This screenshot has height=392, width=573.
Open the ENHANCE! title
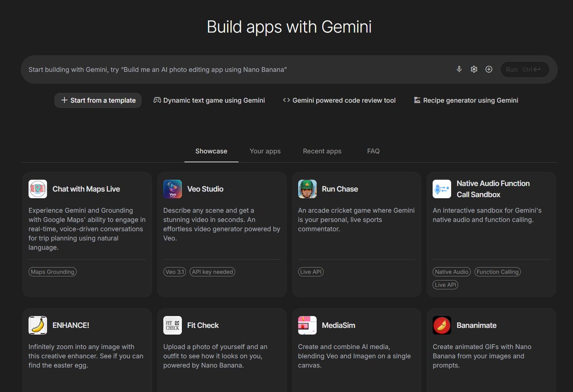[x=71, y=325]
